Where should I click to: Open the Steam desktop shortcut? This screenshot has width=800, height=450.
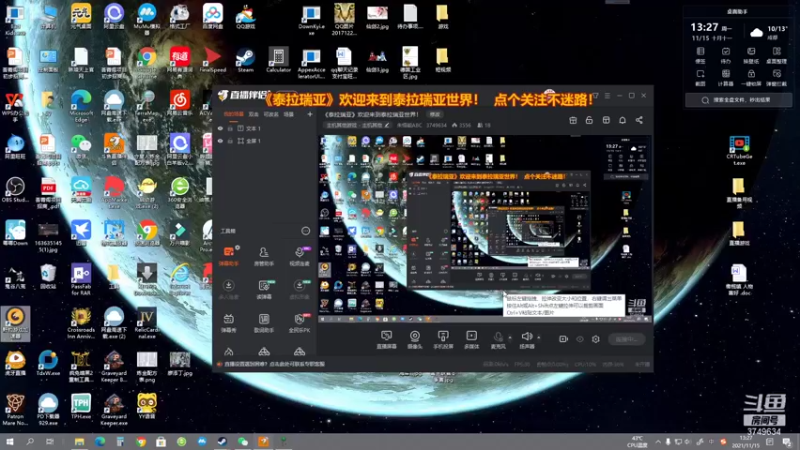coord(245,60)
